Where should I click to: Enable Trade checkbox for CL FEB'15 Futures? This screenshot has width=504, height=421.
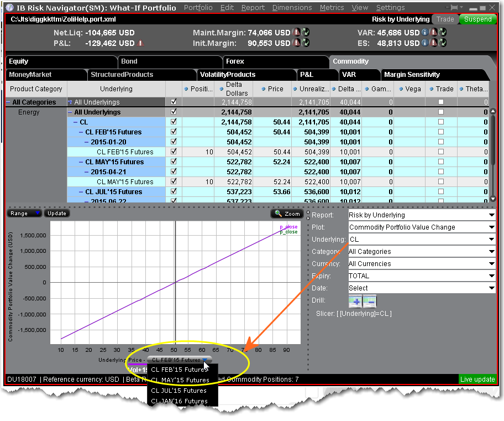tap(440, 132)
